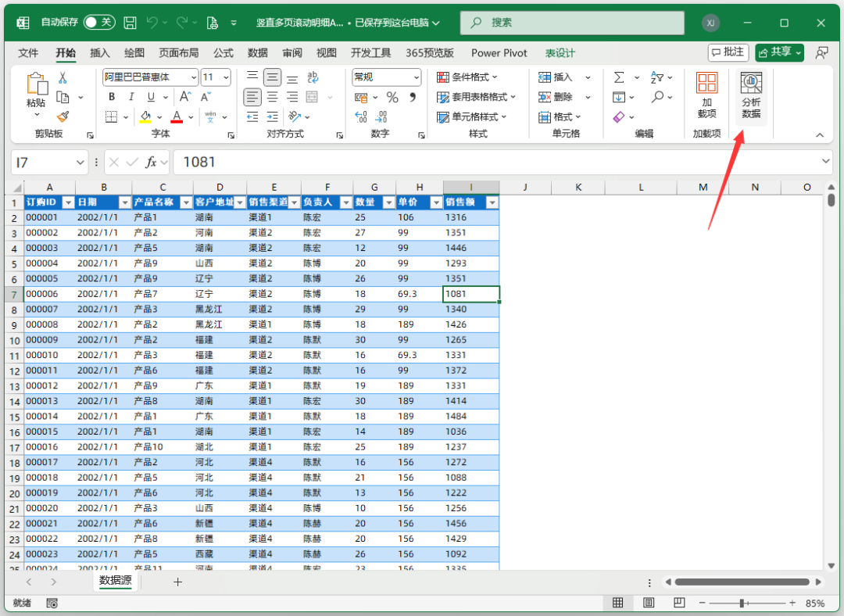Expand the formula bar chevron
The height and width of the screenshot is (616, 844).
(x=826, y=162)
